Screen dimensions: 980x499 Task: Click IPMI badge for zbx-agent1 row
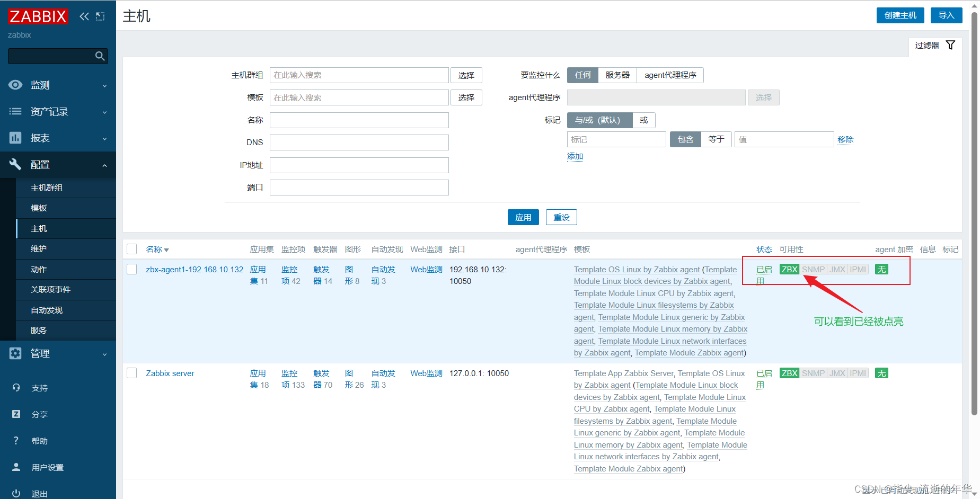point(858,270)
